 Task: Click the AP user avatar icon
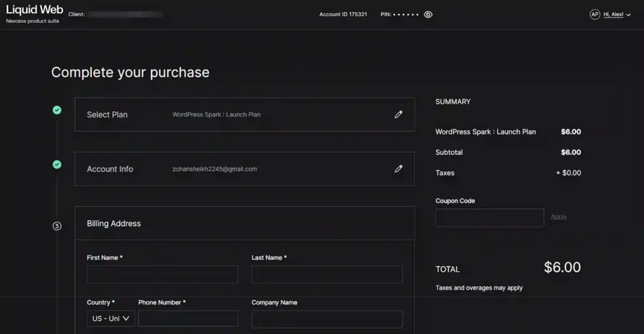pos(595,14)
